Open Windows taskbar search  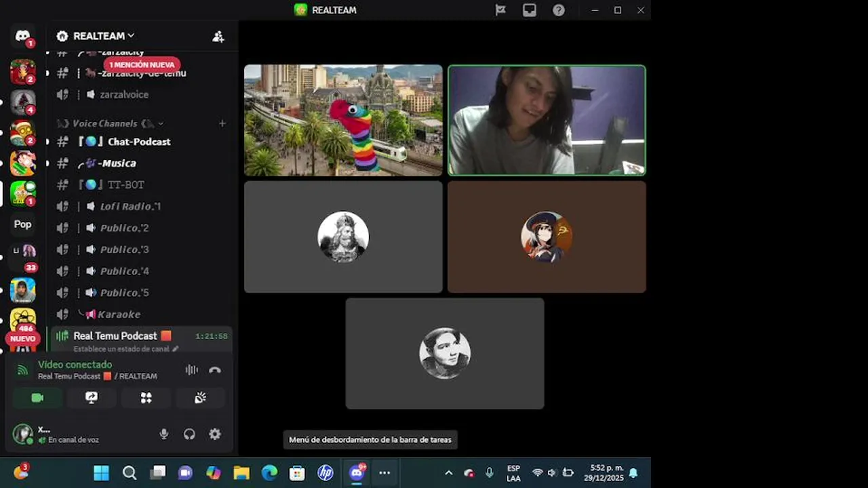point(130,473)
